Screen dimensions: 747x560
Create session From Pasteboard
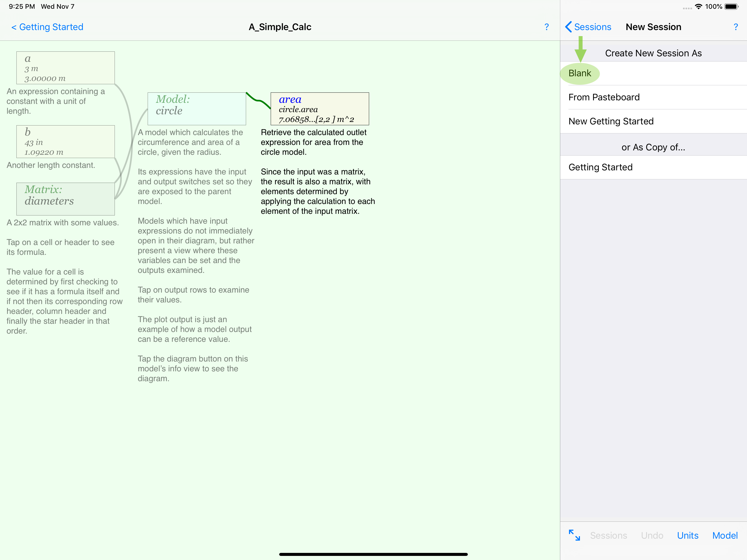(x=653, y=97)
